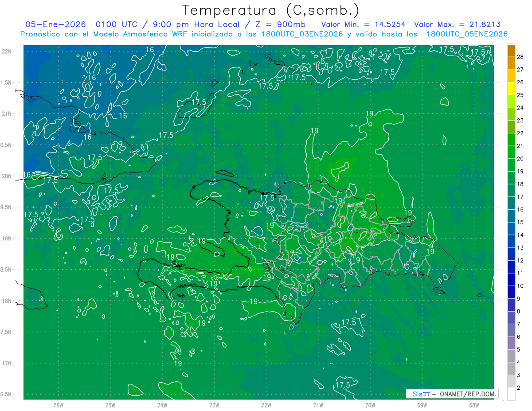The width and height of the screenshot is (532, 411).
Task: Select the date text '05-Ene-2026'
Action: click(x=55, y=24)
